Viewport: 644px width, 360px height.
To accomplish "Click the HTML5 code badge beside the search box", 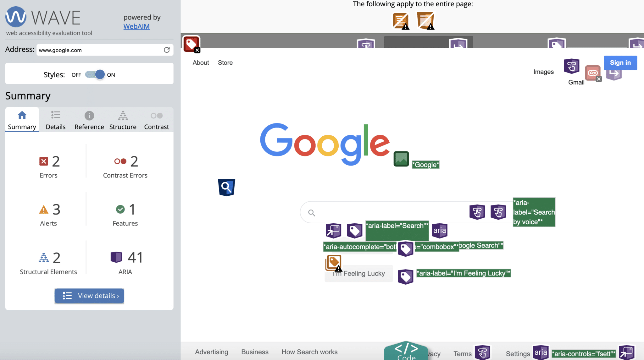I will (226, 187).
